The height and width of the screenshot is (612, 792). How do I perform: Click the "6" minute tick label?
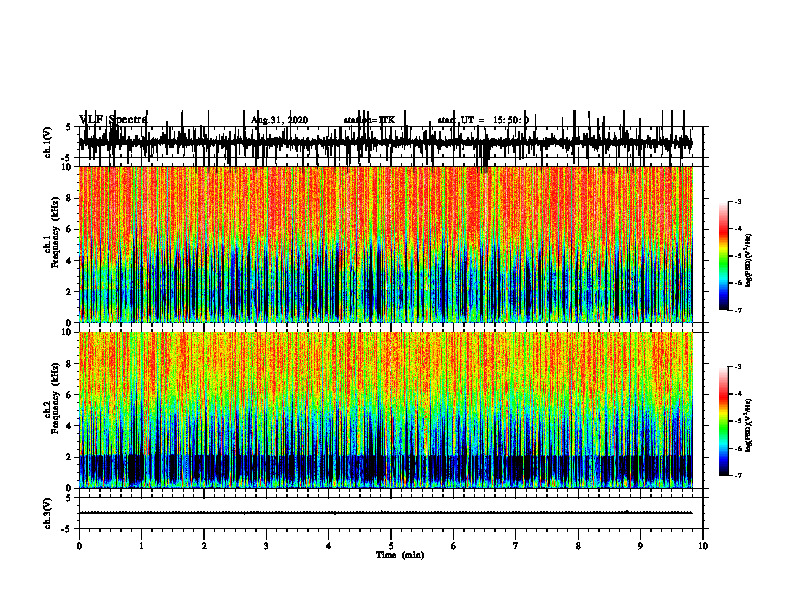pos(454,546)
